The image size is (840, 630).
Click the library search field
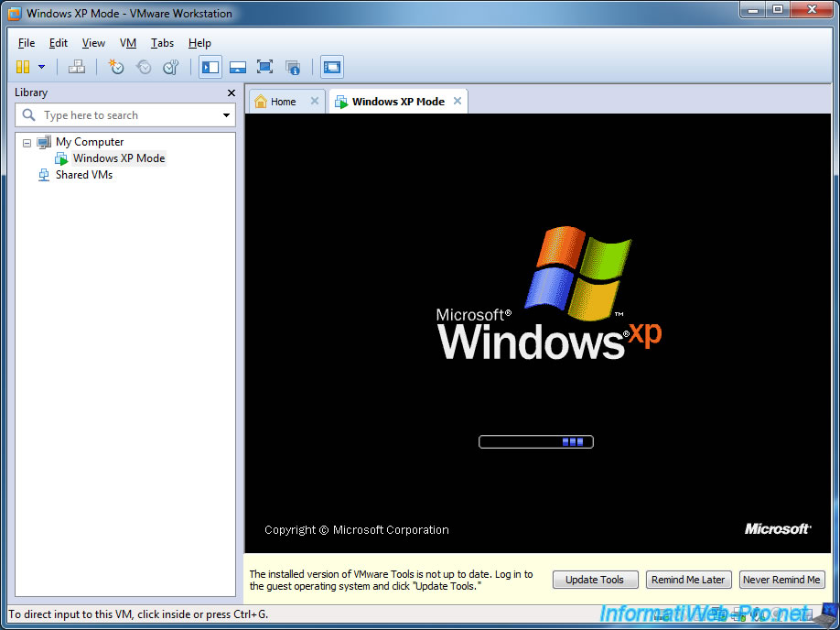[125, 115]
